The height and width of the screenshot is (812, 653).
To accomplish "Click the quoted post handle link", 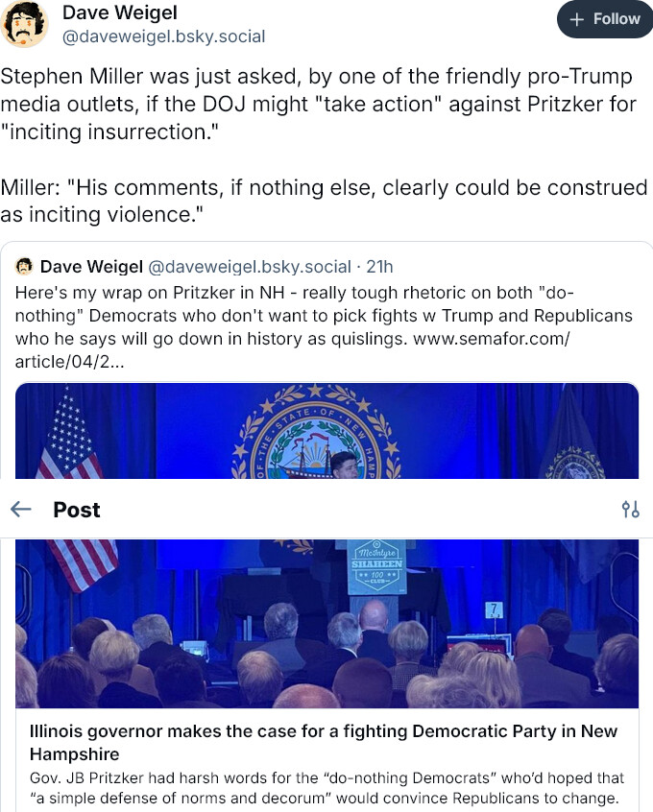I will pyautogui.click(x=250, y=267).
